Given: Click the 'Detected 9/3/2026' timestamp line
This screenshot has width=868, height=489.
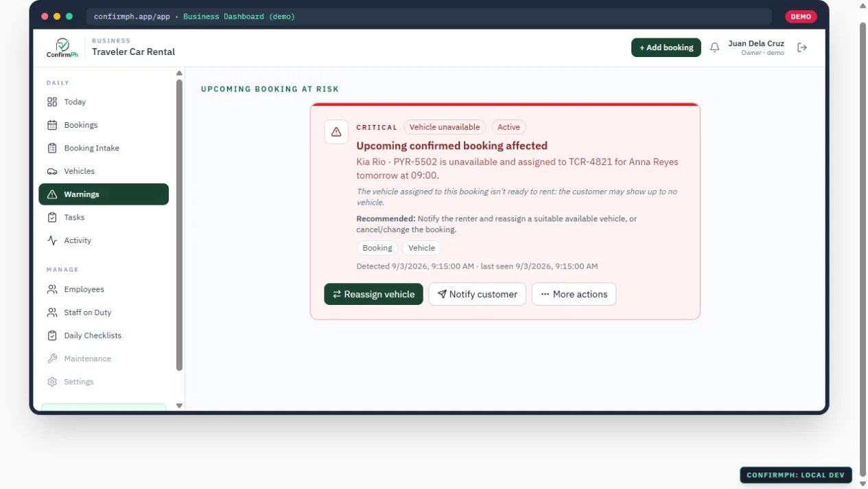Looking at the screenshot, I should click(477, 266).
